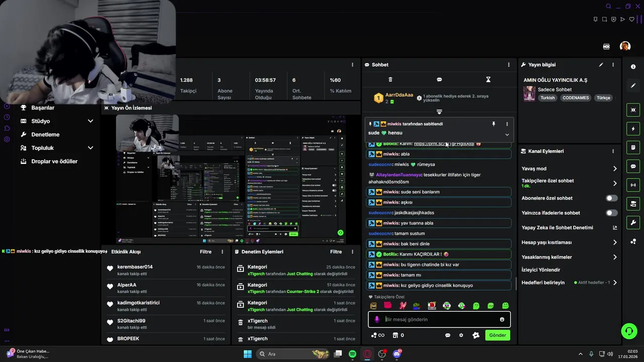Expand the pinned message with its chevron
Viewport: 644px width, 362px height.
507,135
